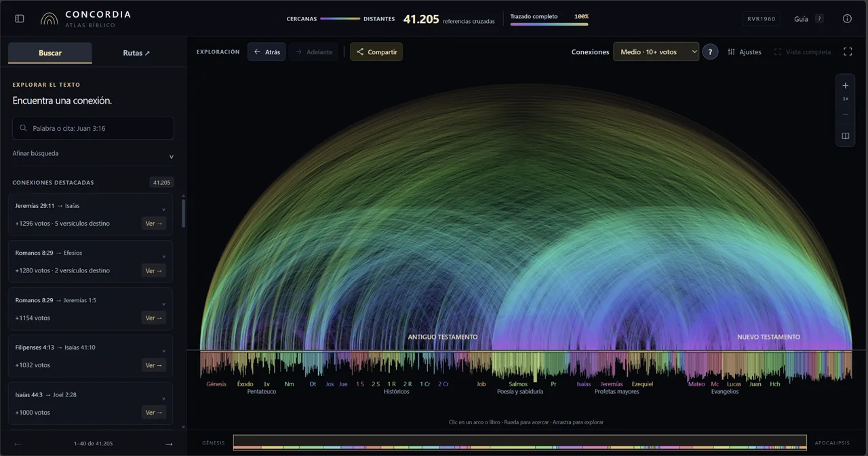Screen dimensions: 868x456
Task: Go to next results page arrow
Action: (x=169, y=444)
